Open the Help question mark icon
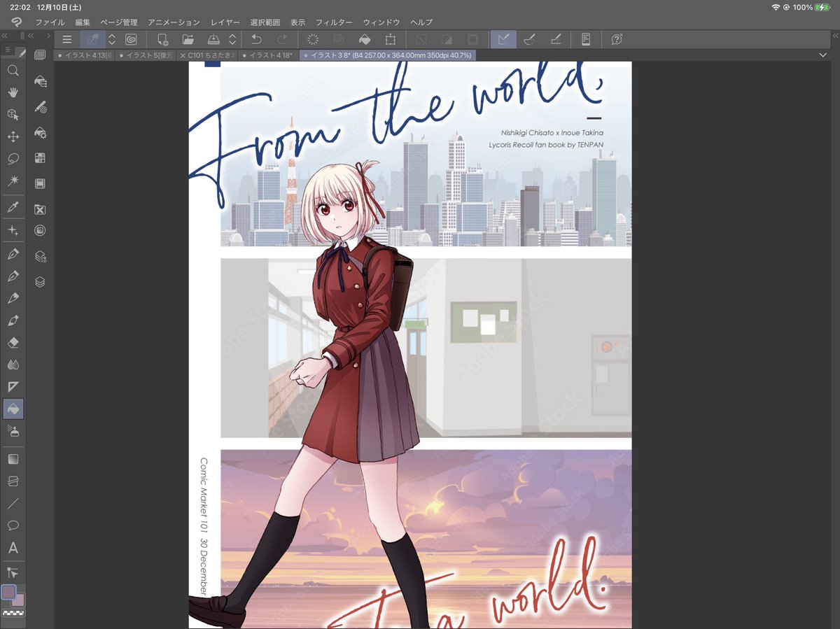Image resolution: width=840 pixels, height=629 pixels. pyautogui.click(x=617, y=40)
